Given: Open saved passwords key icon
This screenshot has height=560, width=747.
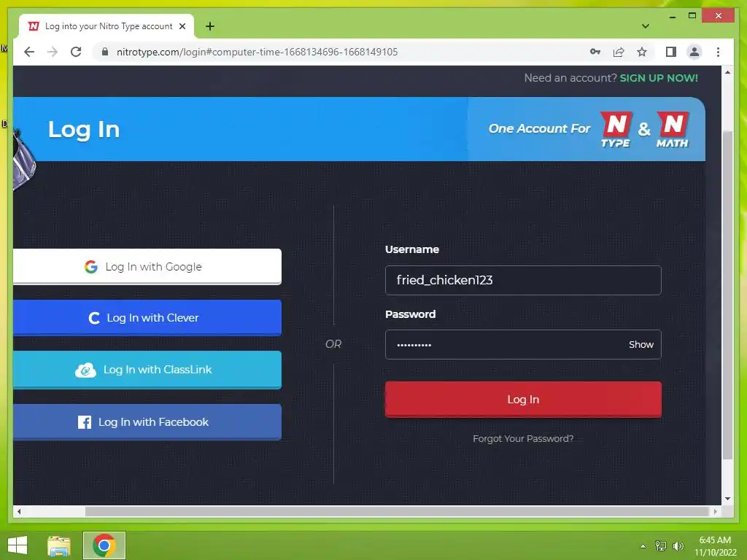Looking at the screenshot, I should [x=595, y=52].
